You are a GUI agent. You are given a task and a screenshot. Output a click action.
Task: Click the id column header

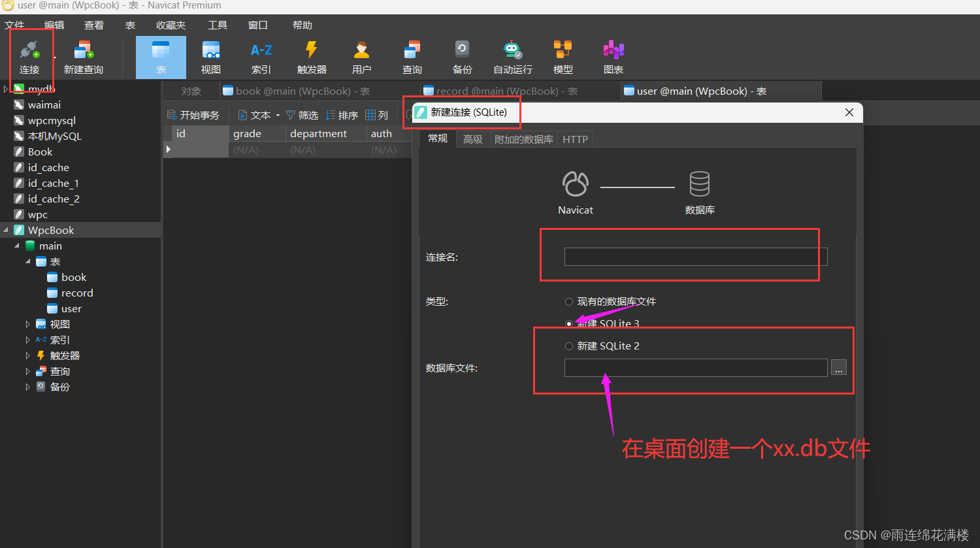201,134
